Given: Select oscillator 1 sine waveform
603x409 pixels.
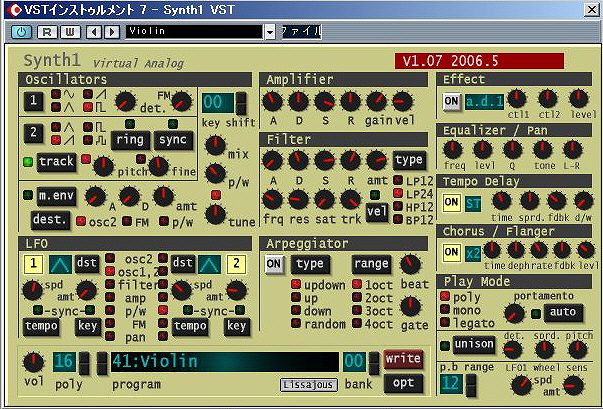Looking at the screenshot, I should click(x=57, y=94).
